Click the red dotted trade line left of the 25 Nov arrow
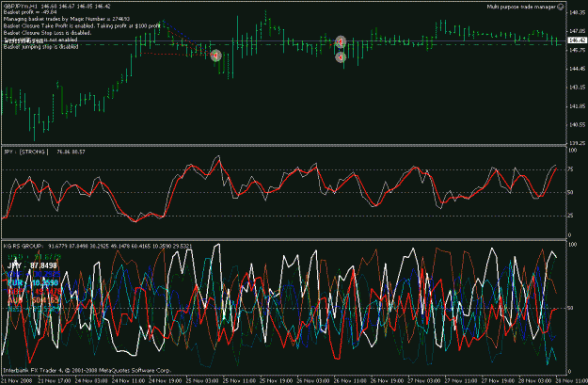 click(176, 55)
